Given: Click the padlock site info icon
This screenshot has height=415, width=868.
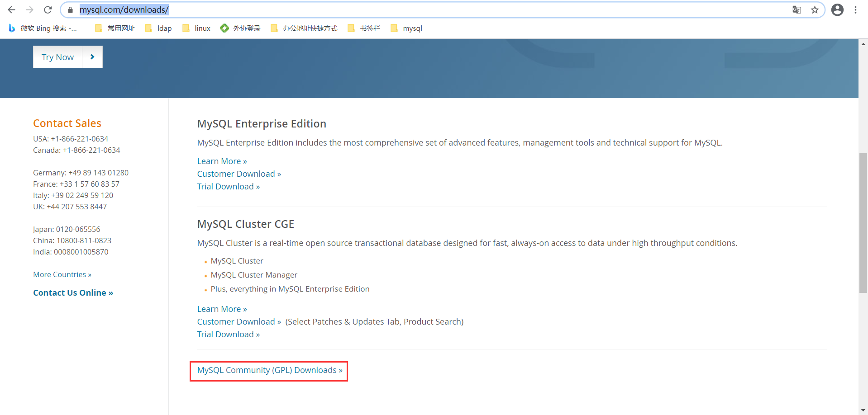Looking at the screenshot, I should [x=70, y=9].
